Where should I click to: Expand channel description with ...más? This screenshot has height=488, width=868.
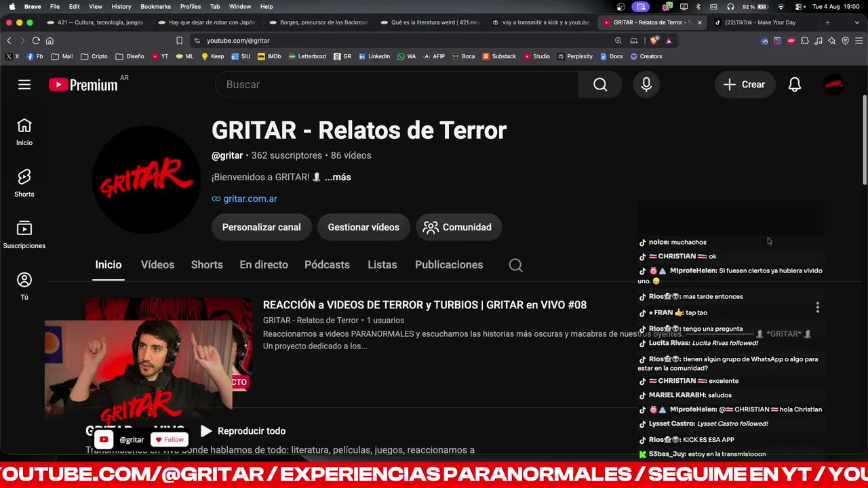click(x=338, y=177)
